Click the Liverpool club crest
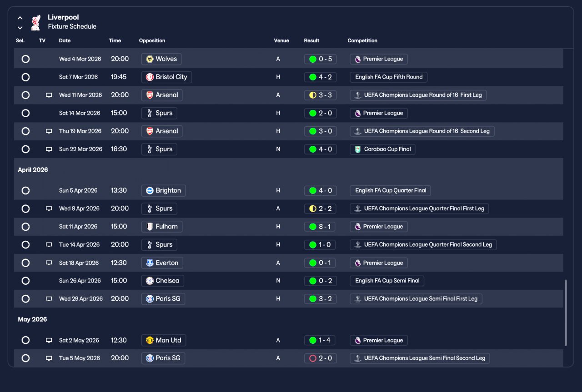 pyautogui.click(x=35, y=22)
